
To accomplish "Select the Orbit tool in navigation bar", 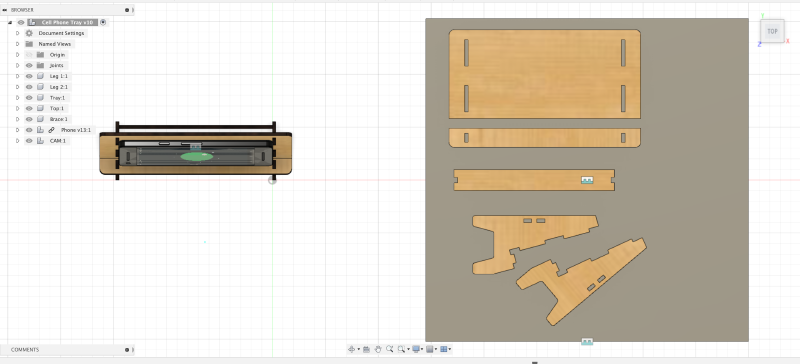I will pyautogui.click(x=351, y=349).
